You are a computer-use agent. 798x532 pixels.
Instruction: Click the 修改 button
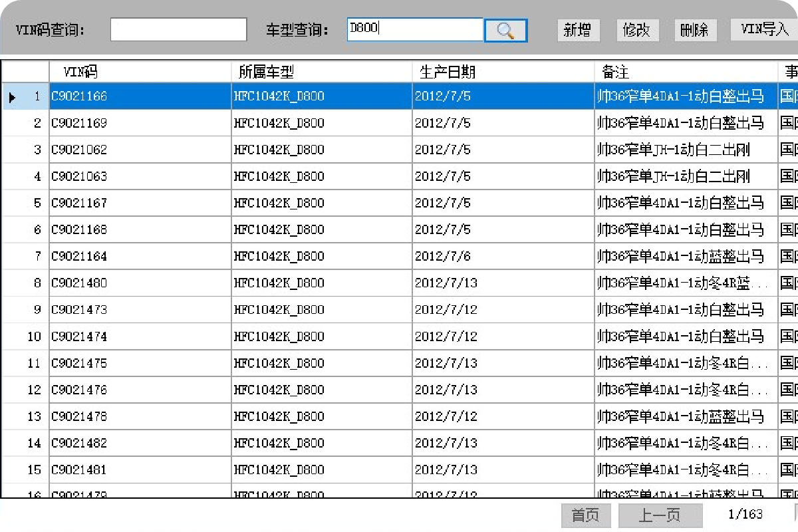[636, 30]
